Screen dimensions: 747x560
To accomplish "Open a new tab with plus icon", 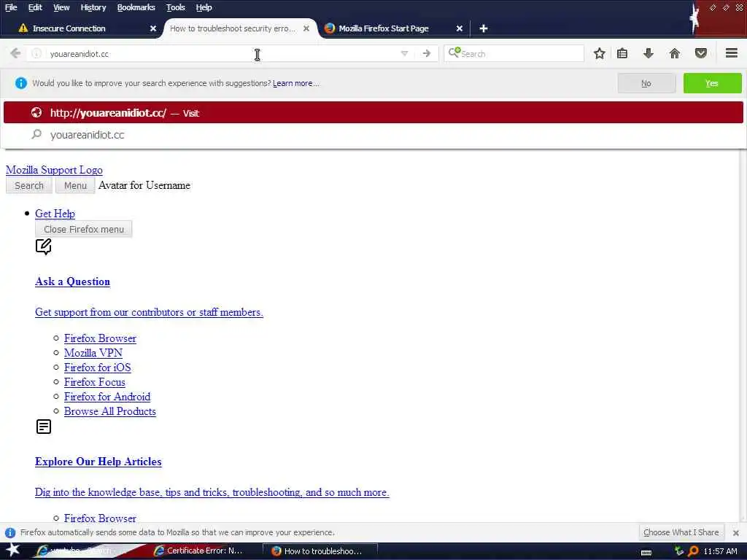I will click(x=483, y=28).
